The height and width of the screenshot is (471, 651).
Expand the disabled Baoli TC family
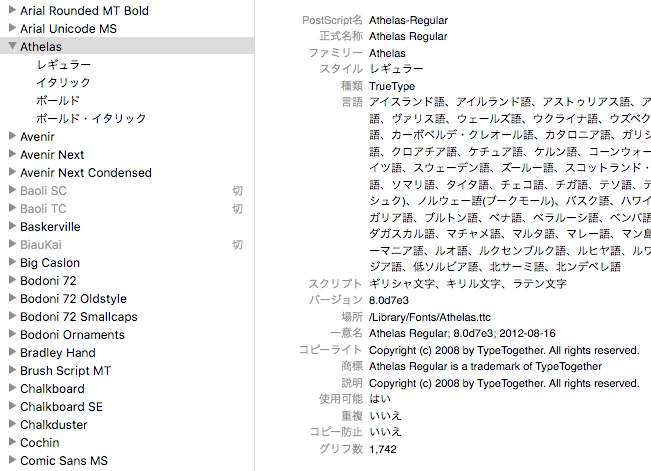pos(12,208)
